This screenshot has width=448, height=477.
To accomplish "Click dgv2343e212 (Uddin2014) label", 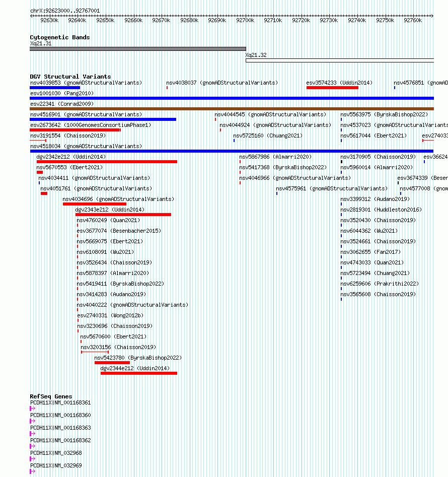I will [110, 210].
